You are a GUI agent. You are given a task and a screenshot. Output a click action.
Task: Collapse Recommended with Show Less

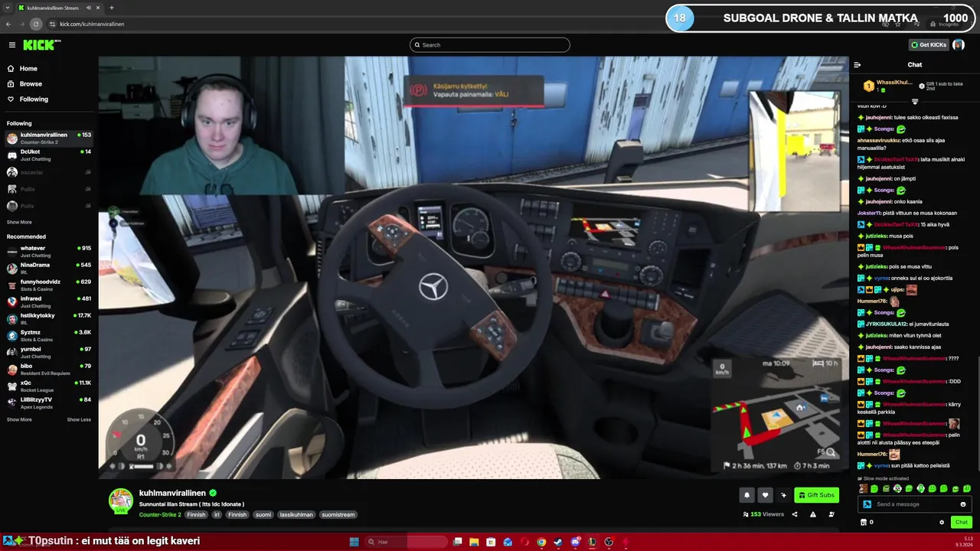tap(79, 419)
